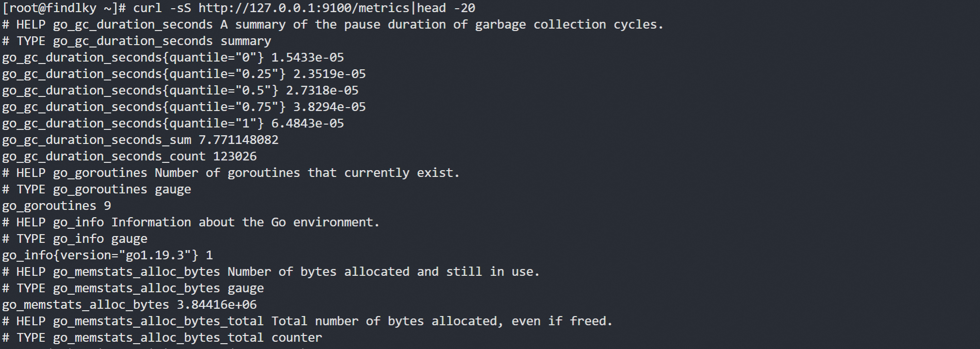The width and height of the screenshot is (980, 349).
Task: Click the HELP line for go_goroutines
Action: 230,173
